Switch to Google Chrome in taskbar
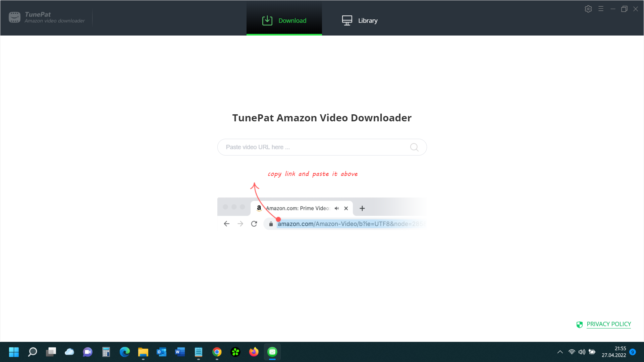The image size is (644, 362). [x=217, y=352]
